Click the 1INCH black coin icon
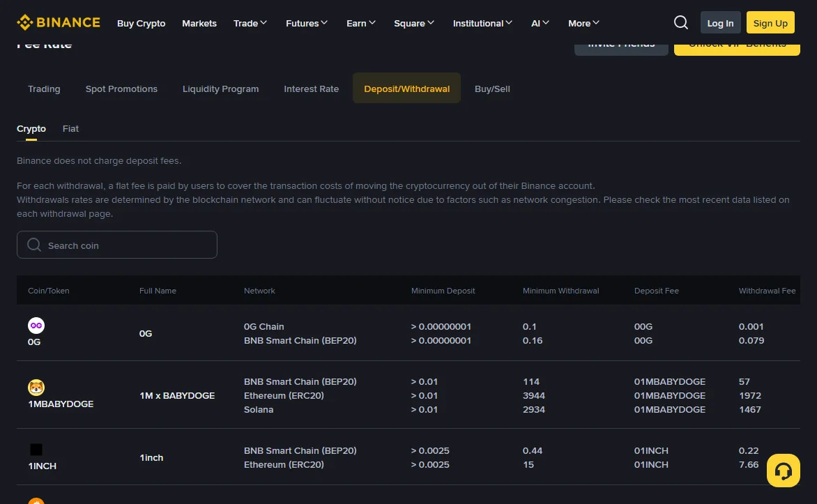Screen dimensions: 817x504 click(36, 449)
